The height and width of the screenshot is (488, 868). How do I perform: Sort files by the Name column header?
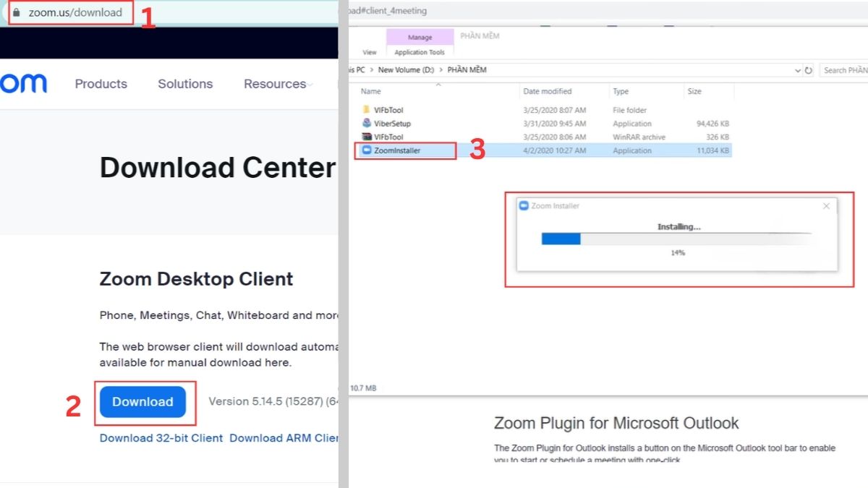(x=371, y=91)
